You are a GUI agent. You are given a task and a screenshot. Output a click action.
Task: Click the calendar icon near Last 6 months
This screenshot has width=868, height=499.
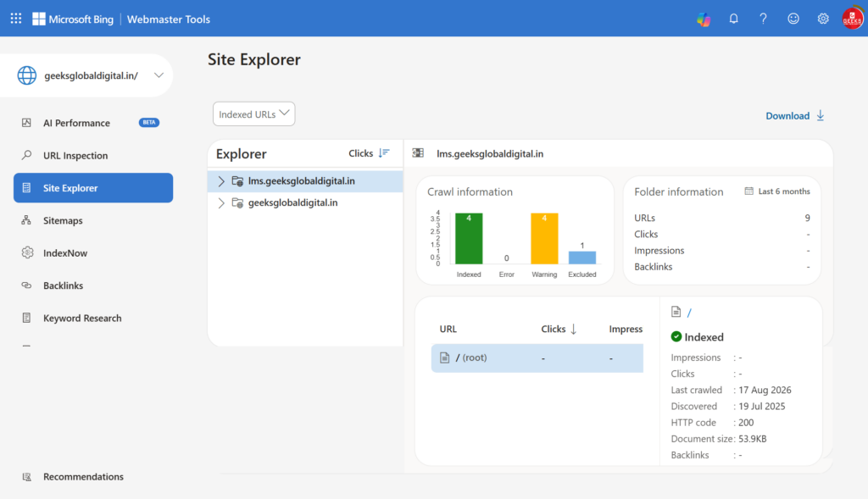749,191
